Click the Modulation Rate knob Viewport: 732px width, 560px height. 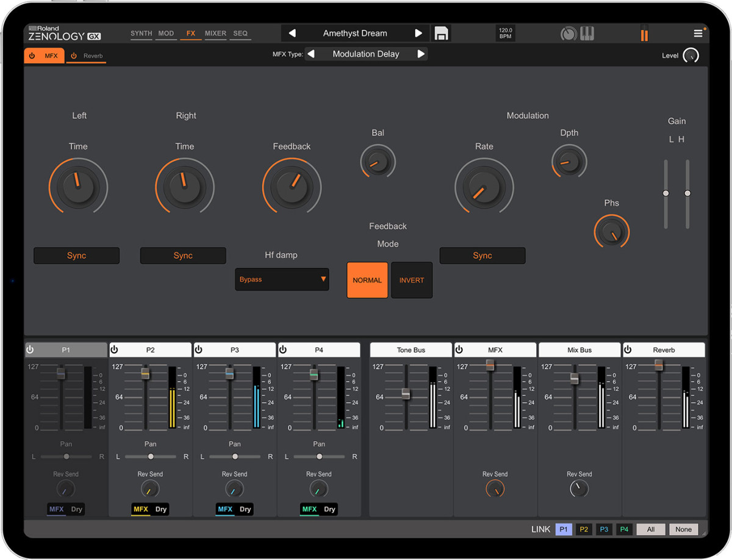click(484, 185)
